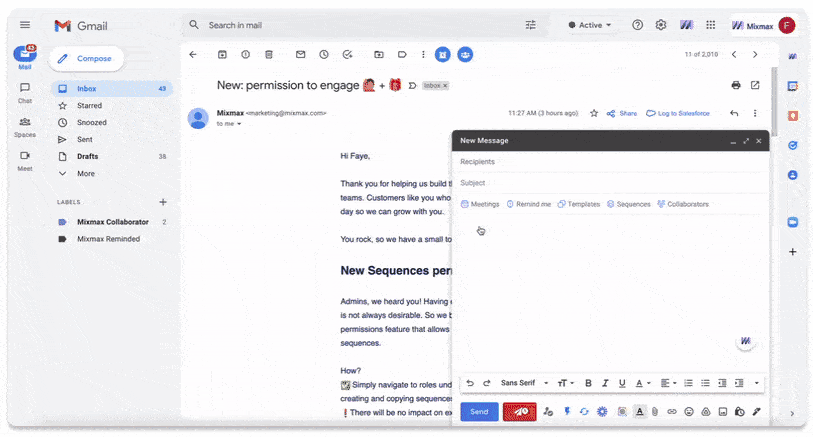Click the red Mixmax send later button
Screen dimensions: 813x437
pyautogui.click(x=520, y=412)
